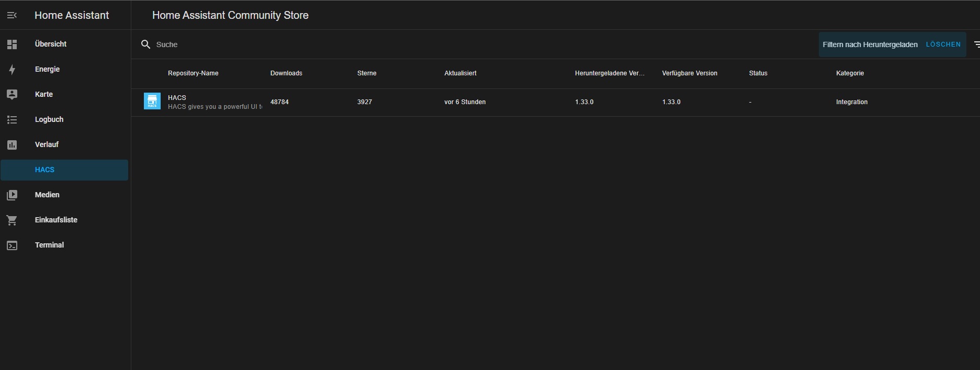Sort by Downloads column header

[286, 73]
